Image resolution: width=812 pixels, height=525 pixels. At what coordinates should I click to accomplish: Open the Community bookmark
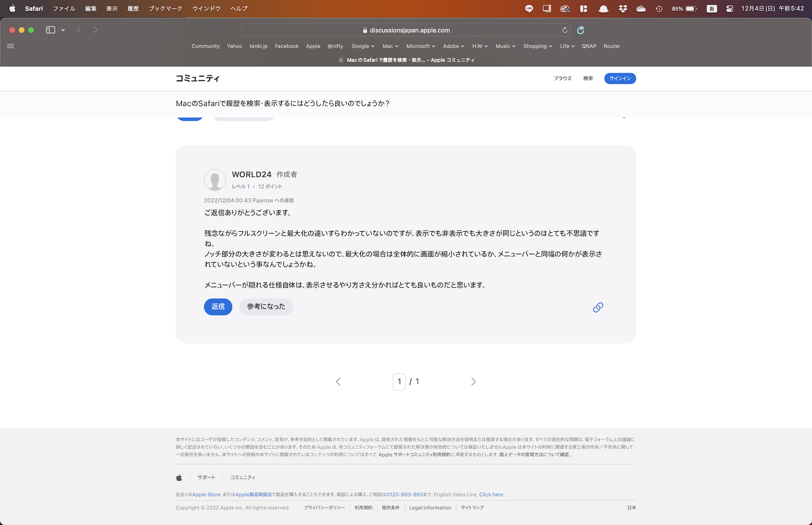[205, 46]
